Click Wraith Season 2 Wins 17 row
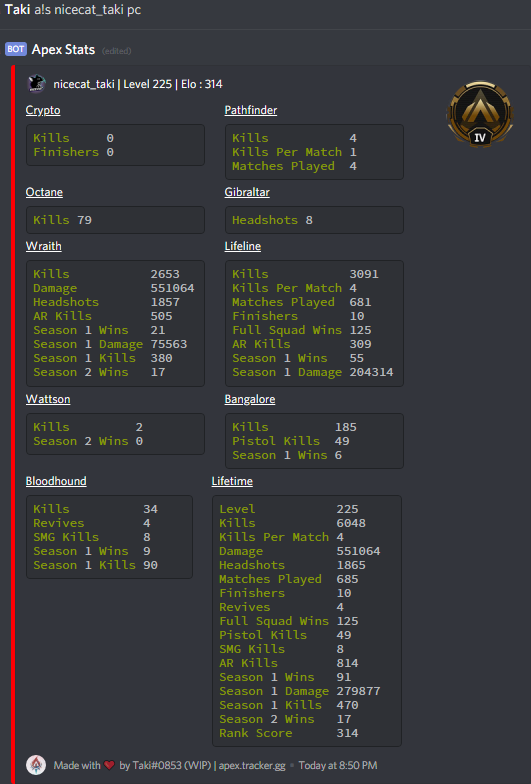The width and height of the screenshot is (531, 784). [x=99, y=372]
